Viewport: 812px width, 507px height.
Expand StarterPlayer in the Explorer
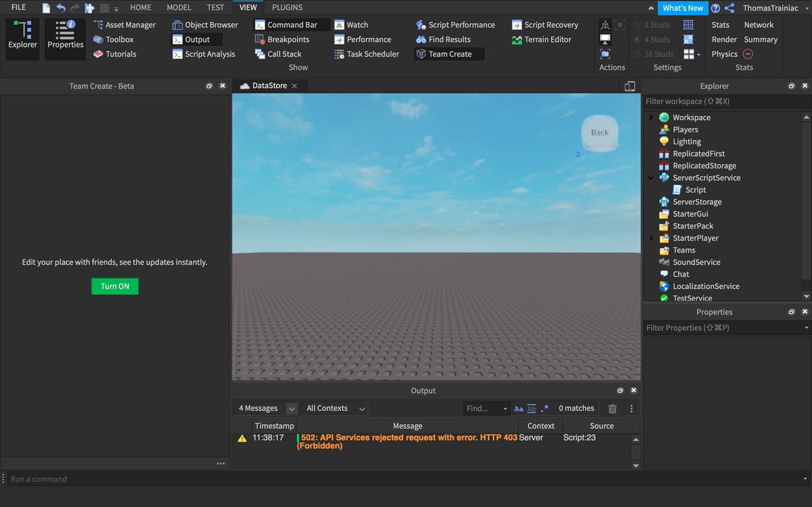[x=651, y=238]
